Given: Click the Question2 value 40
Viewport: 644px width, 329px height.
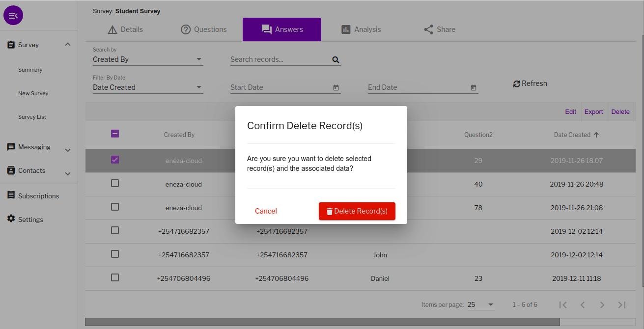Looking at the screenshot, I should click(x=478, y=184).
